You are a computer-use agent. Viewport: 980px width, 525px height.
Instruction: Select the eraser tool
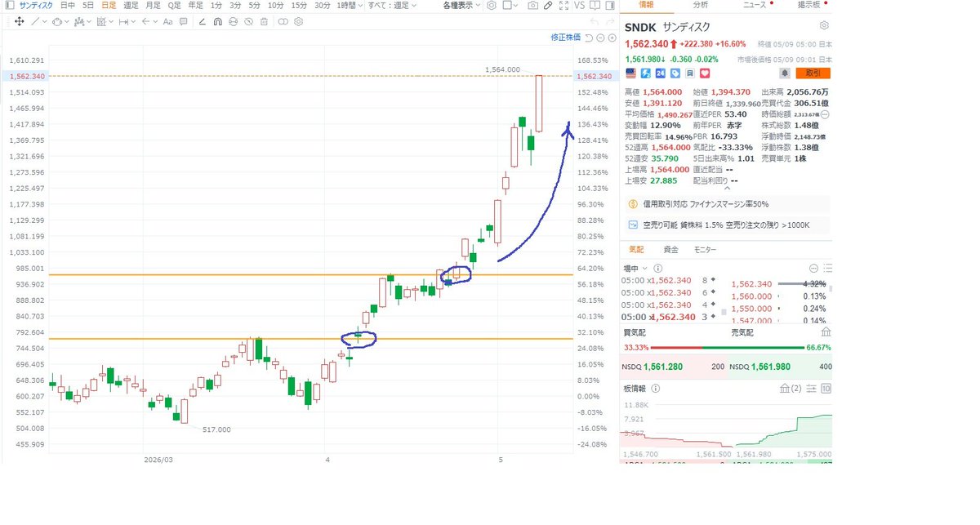[202, 21]
